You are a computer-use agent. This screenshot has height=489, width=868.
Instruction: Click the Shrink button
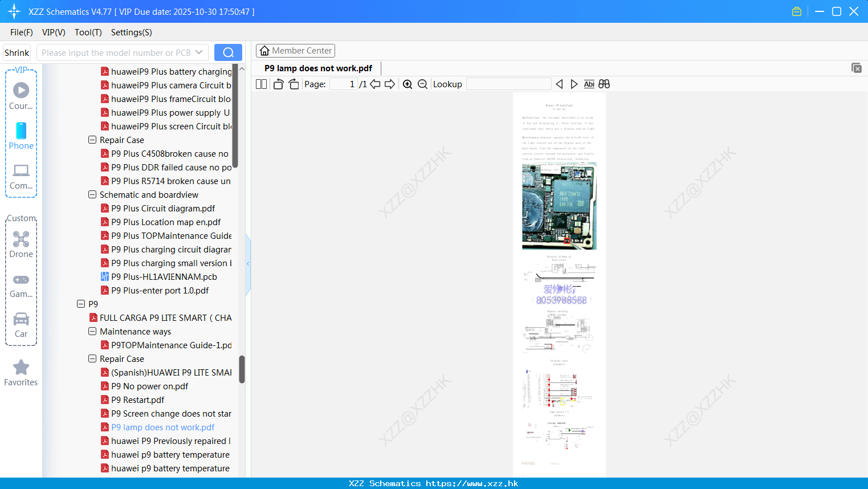[17, 52]
